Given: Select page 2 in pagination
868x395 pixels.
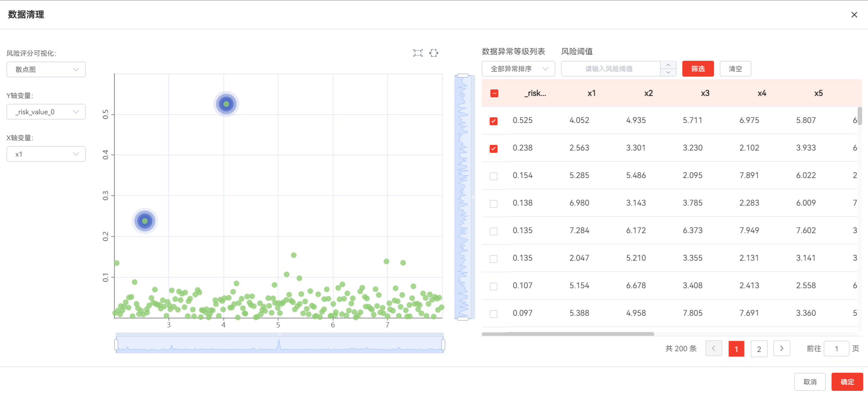Looking at the screenshot, I should click(759, 349).
